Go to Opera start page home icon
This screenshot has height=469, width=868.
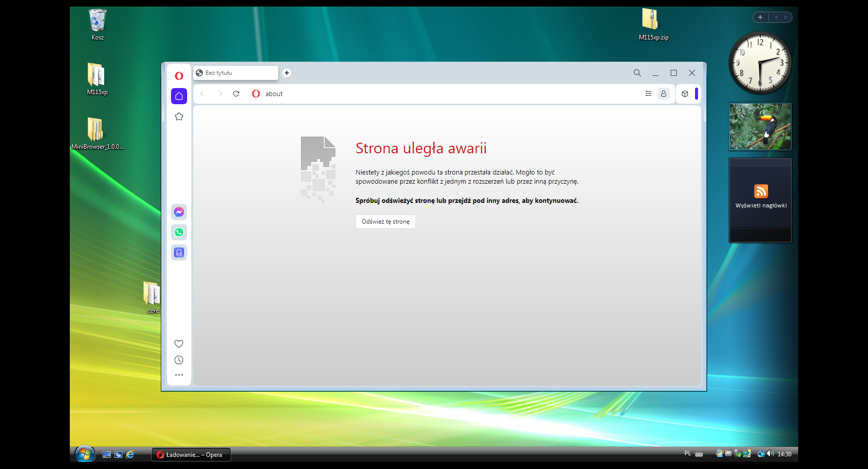[x=179, y=96]
